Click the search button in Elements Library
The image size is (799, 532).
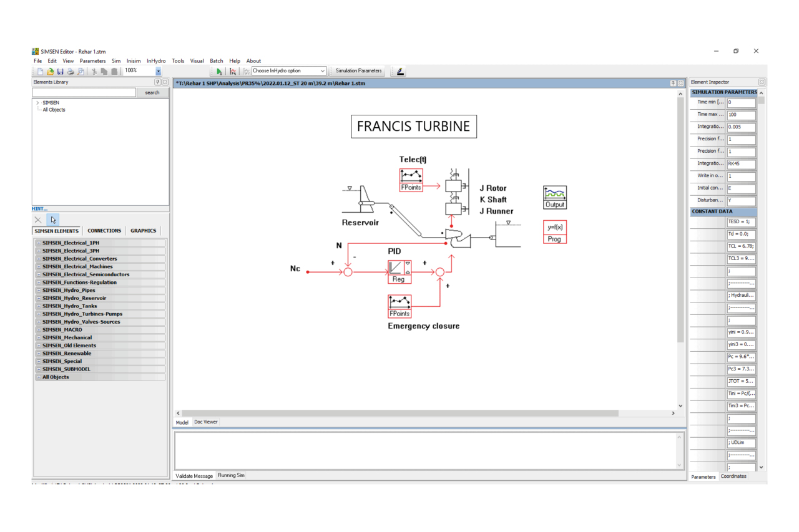[152, 92]
